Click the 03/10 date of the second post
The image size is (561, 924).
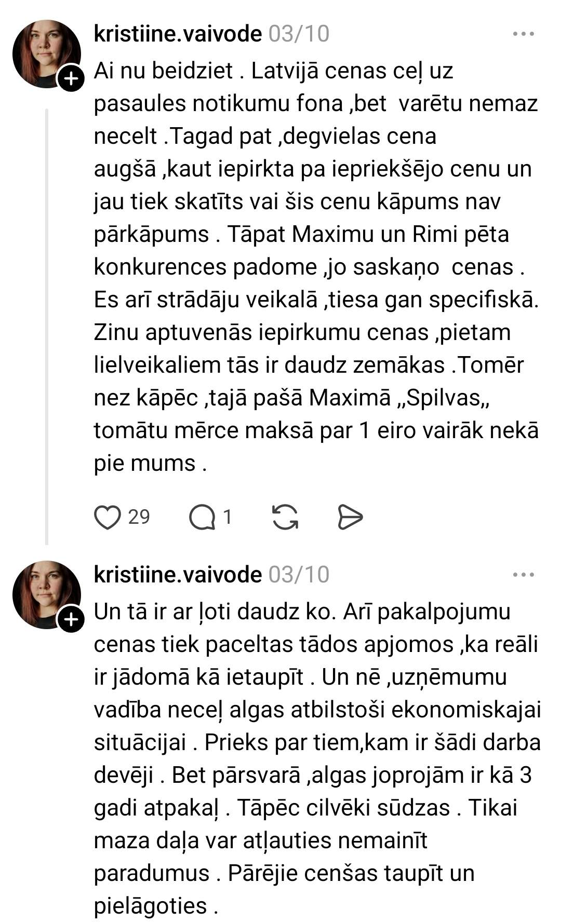click(x=299, y=575)
